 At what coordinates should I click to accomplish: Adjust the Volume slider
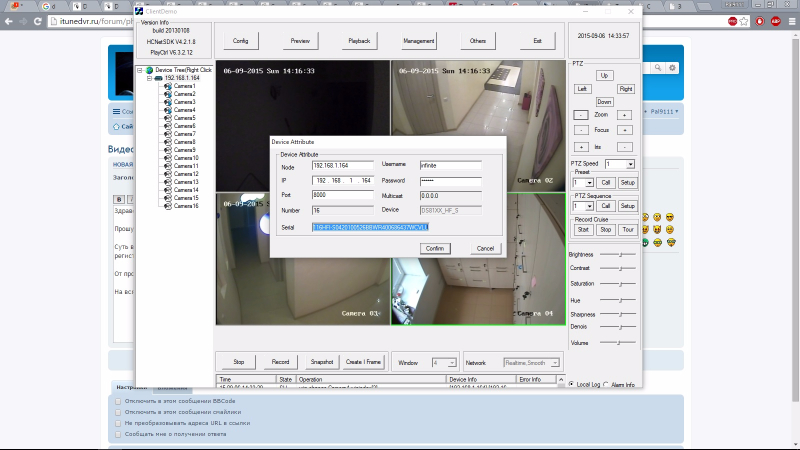point(618,343)
